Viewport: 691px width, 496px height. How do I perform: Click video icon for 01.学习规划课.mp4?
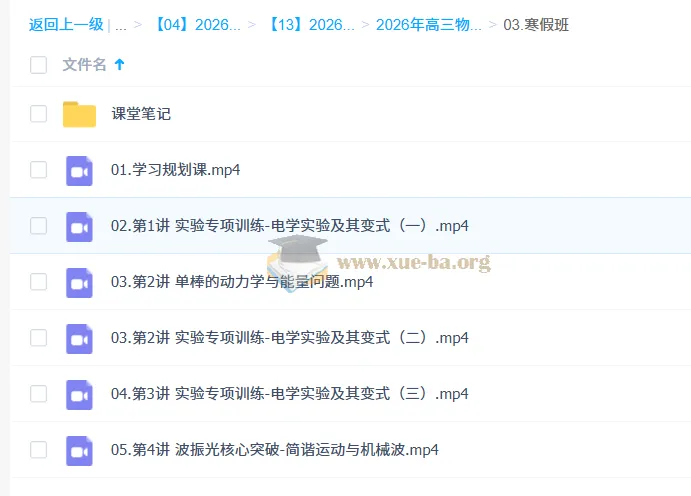(79, 170)
